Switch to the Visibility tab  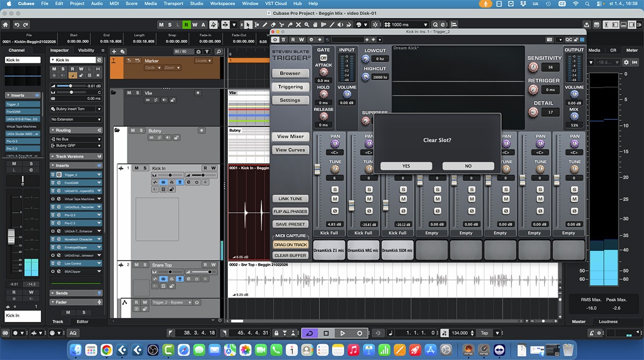pyautogui.click(x=86, y=51)
